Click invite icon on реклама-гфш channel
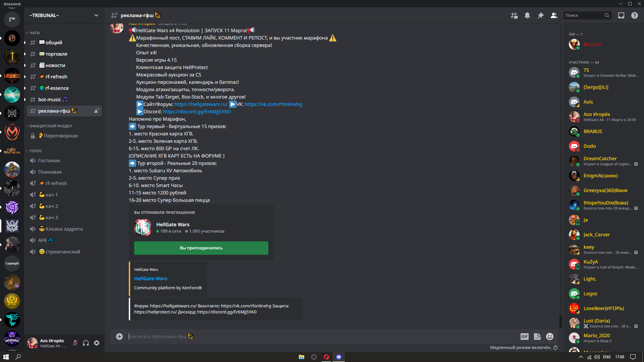 pyautogui.click(x=97, y=111)
